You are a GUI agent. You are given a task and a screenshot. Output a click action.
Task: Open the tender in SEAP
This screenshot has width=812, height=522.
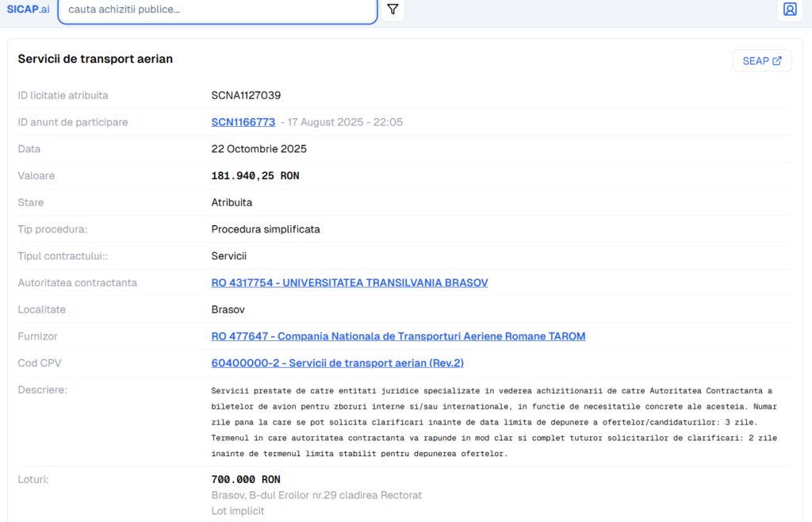point(761,61)
